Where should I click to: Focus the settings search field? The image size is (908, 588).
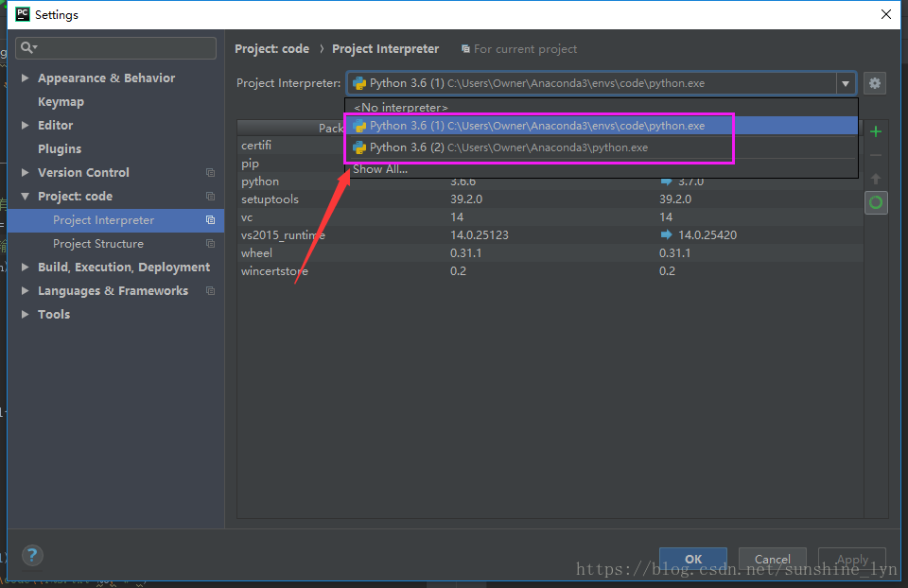(x=115, y=47)
